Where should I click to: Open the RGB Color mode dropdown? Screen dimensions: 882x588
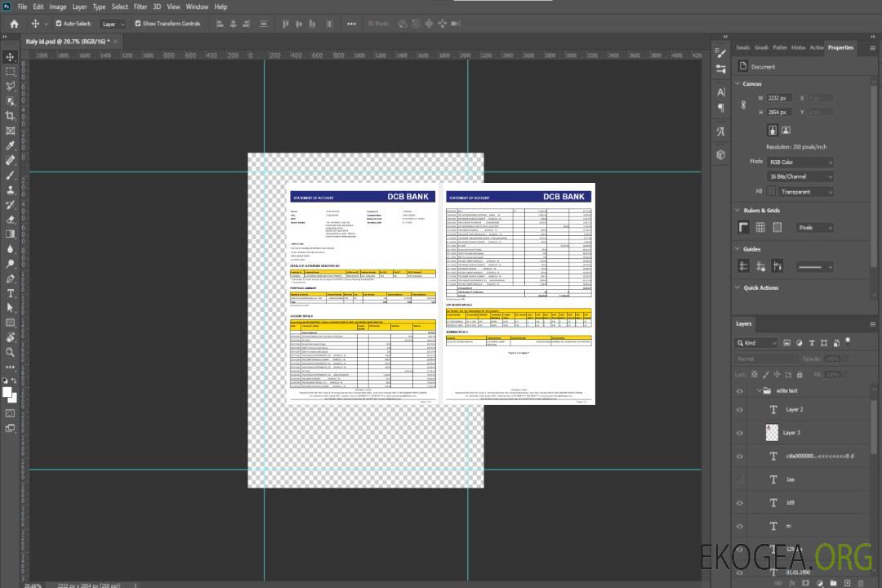click(800, 162)
